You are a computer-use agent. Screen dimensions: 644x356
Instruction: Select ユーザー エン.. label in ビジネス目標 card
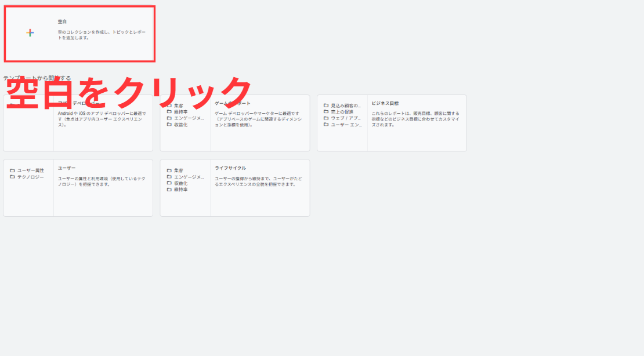[x=346, y=125]
